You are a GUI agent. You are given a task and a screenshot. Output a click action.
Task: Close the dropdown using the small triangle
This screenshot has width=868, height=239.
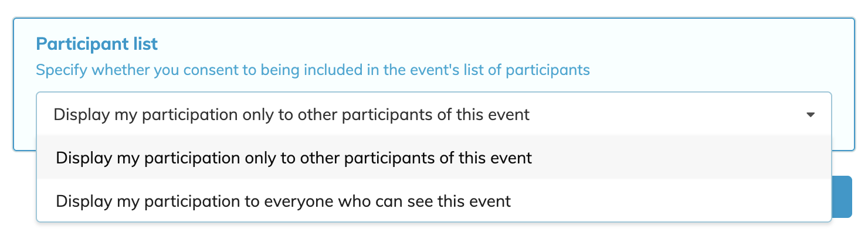tap(811, 115)
